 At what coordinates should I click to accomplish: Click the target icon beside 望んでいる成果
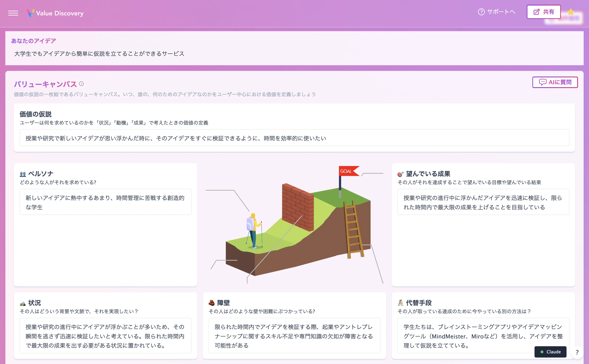click(x=400, y=174)
